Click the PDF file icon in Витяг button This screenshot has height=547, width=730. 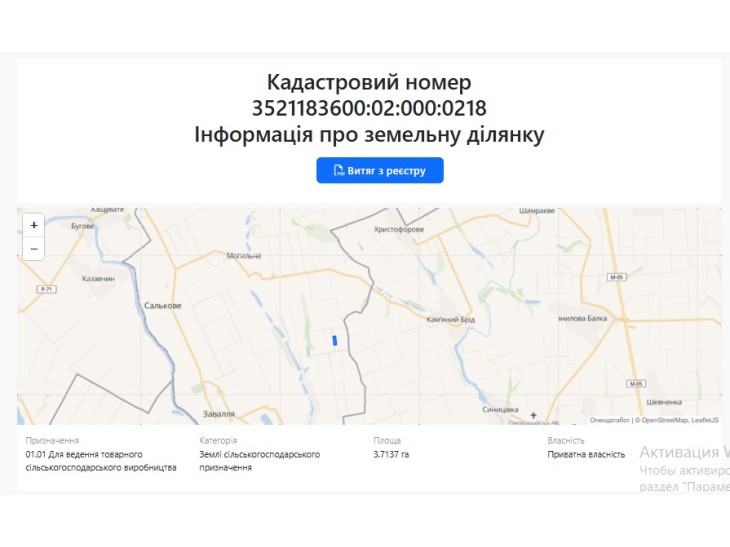point(338,170)
